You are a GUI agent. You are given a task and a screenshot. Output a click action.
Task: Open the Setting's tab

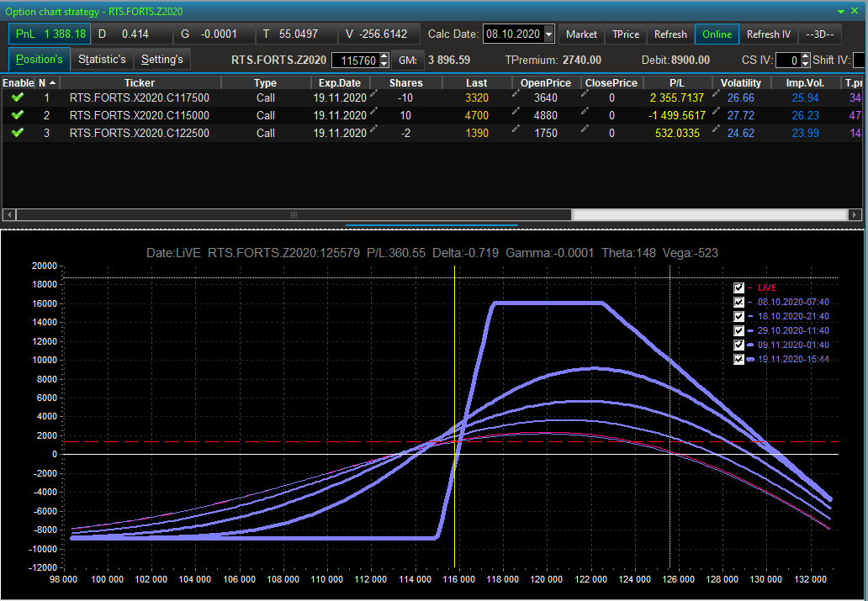click(162, 60)
